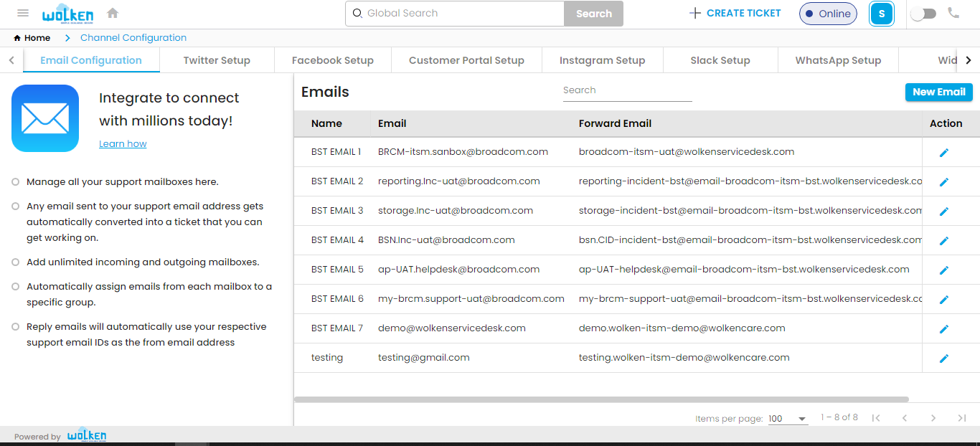Viewport: 980px width, 446px height.
Task: Edit the BST EMAIL 6 entry
Action: coord(944,299)
